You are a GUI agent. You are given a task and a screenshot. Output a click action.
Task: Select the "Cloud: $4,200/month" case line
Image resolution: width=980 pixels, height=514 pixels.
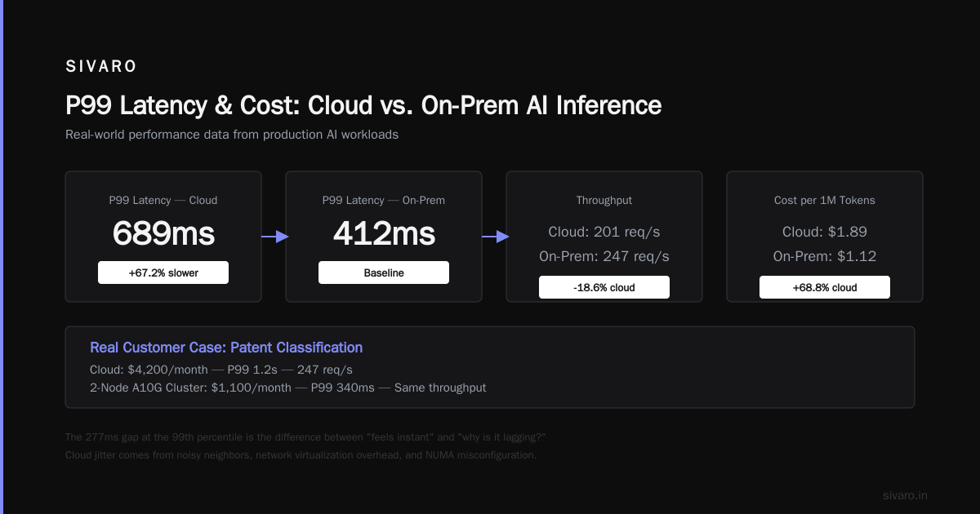click(x=221, y=370)
